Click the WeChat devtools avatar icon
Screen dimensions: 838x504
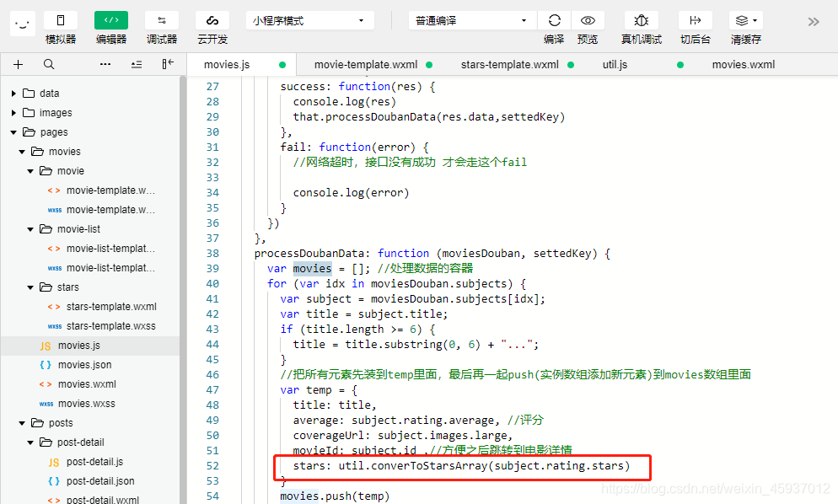coord(22,24)
